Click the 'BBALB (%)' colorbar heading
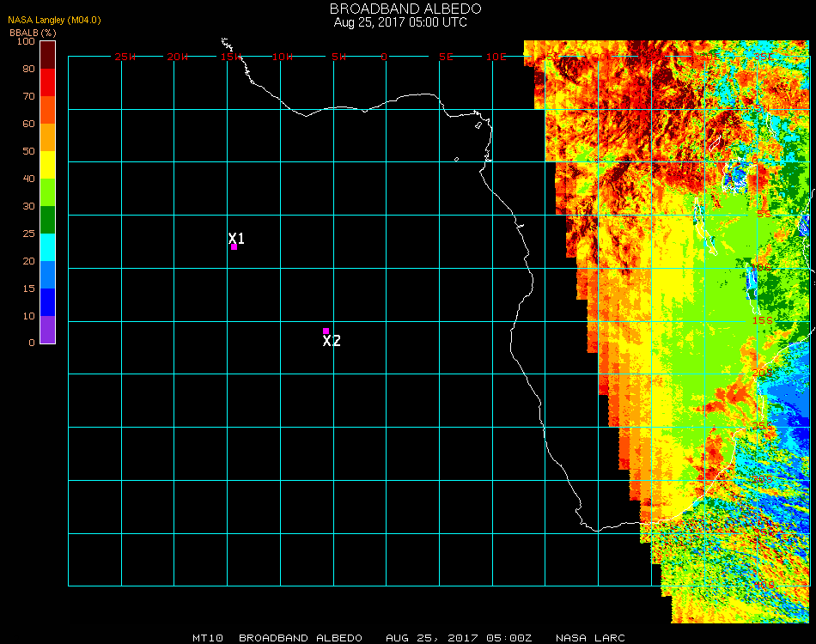This screenshot has height=644, width=816. 33,33
